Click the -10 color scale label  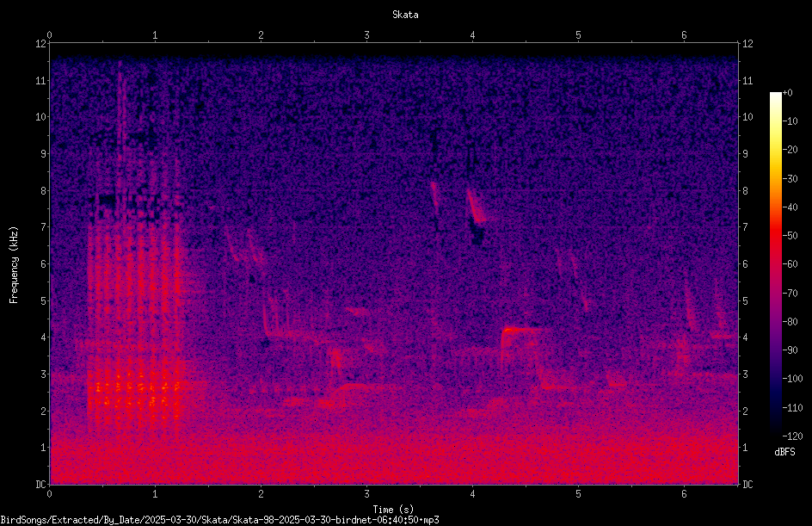tap(790, 121)
